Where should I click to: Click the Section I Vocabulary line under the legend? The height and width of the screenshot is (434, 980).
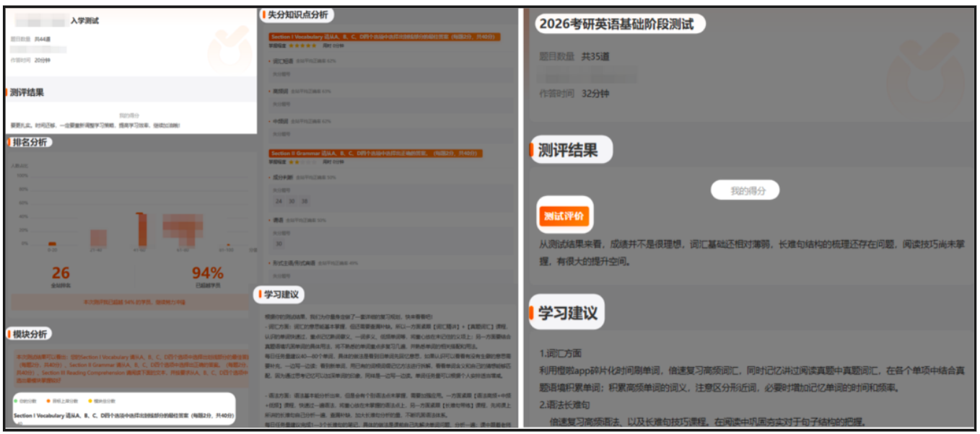click(x=123, y=415)
